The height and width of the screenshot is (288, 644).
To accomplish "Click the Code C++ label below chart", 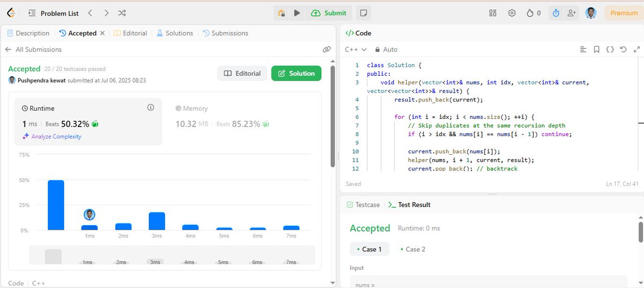I will pyautogui.click(x=26, y=283).
